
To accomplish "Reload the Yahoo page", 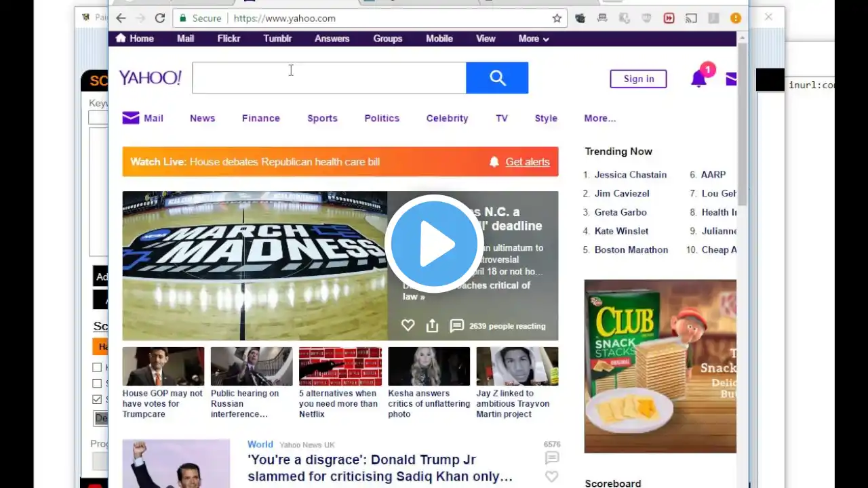I will click(160, 18).
